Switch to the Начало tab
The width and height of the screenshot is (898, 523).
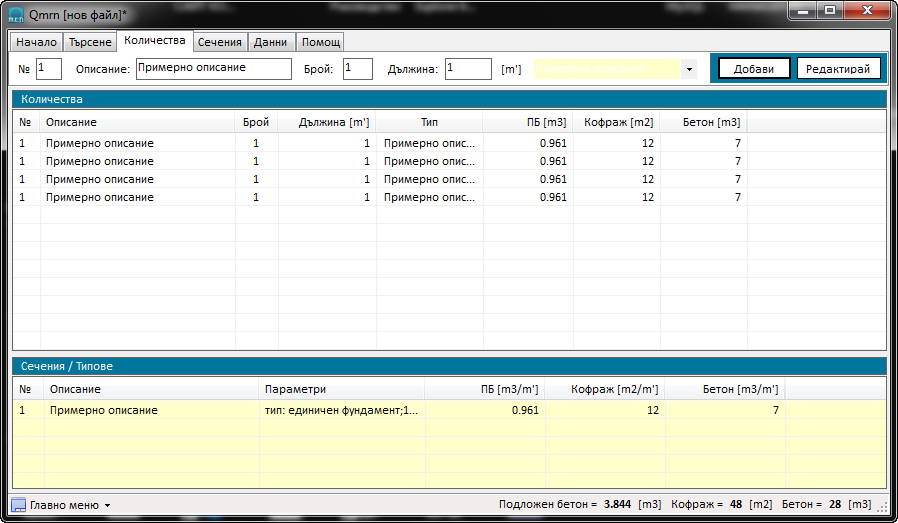point(36,42)
